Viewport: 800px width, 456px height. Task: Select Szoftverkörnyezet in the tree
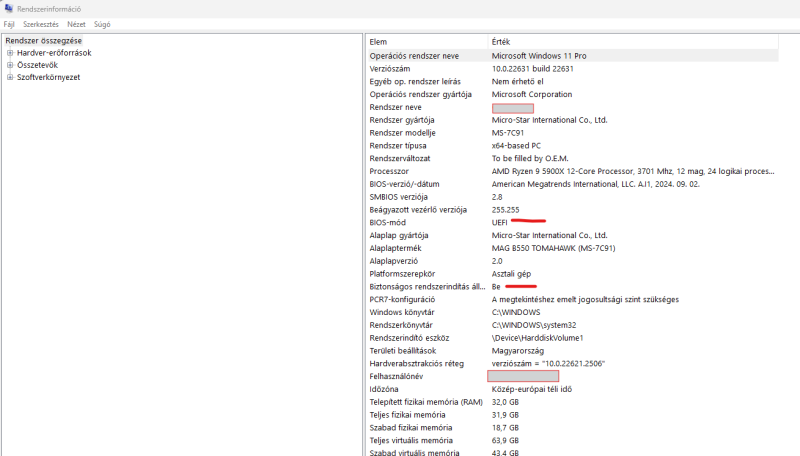pyautogui.click(x=48, y=77)
